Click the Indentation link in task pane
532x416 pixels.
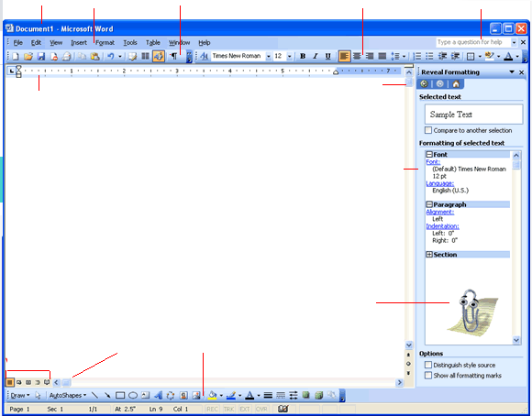click(442, 226)
